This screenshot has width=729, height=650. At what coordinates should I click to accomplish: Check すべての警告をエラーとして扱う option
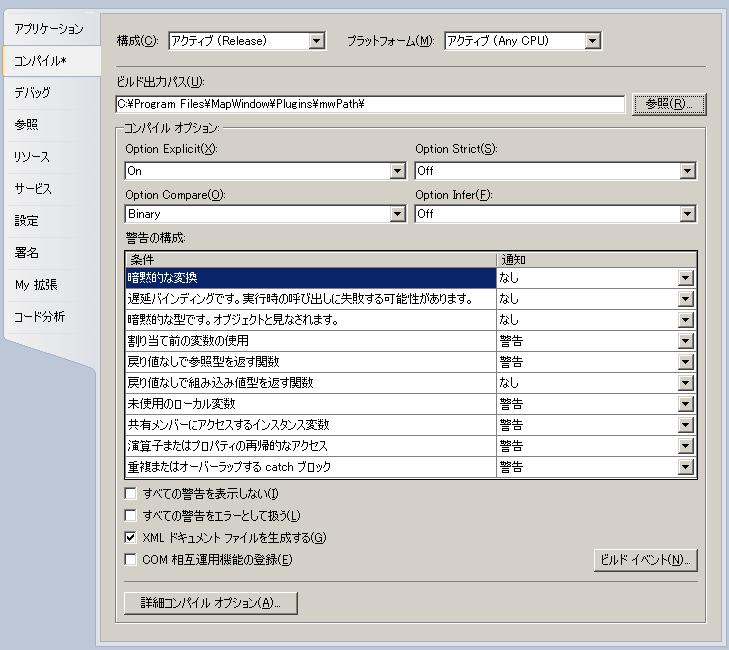pos(131,516)
